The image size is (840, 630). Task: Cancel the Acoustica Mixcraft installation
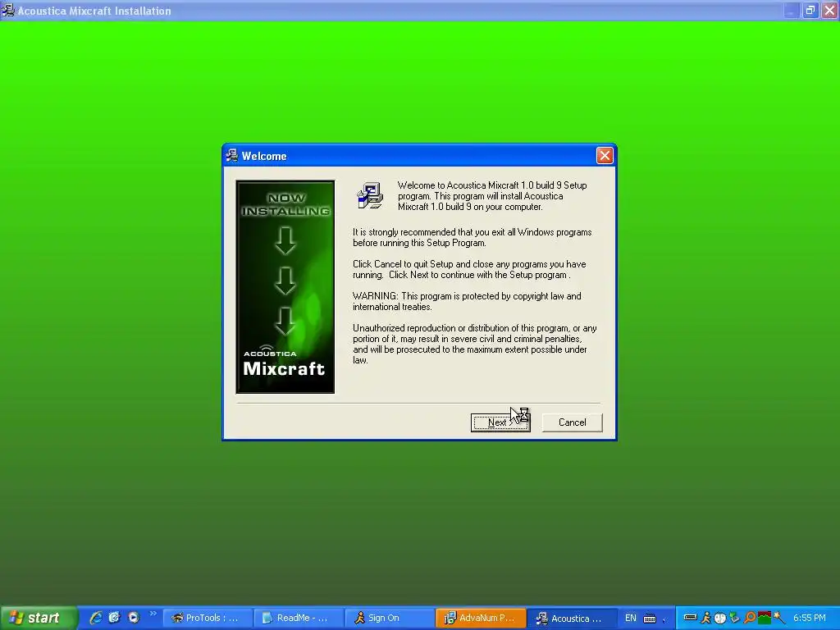click(572, 422)
